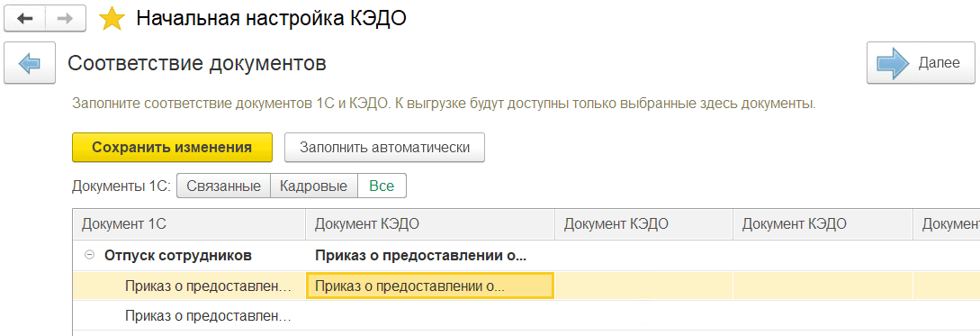This screenshot has height=336, width=980.
Task: Select the Кадровые filter
Action: coord(314,186)
